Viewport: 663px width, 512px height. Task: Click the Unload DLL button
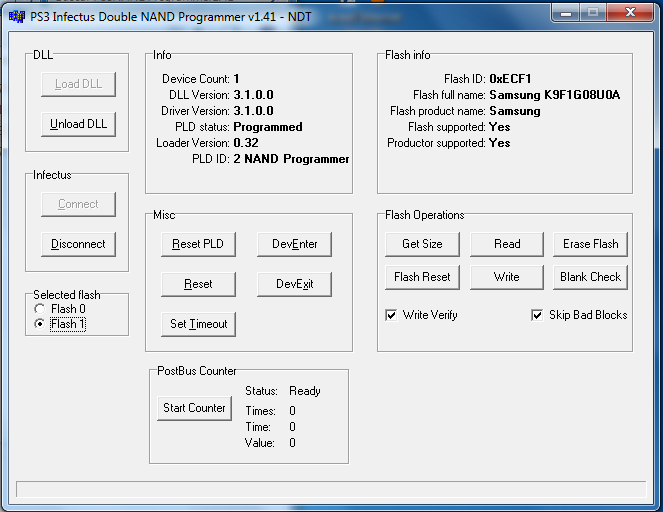78,124
